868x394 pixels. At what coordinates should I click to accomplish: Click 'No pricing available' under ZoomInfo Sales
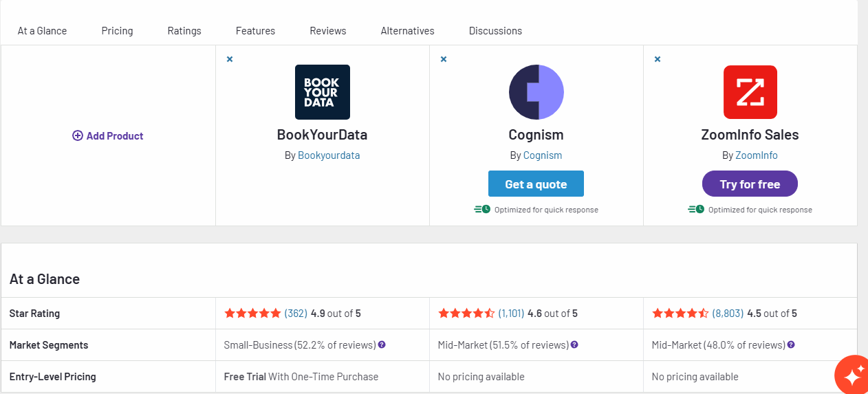tap(695, 376)
